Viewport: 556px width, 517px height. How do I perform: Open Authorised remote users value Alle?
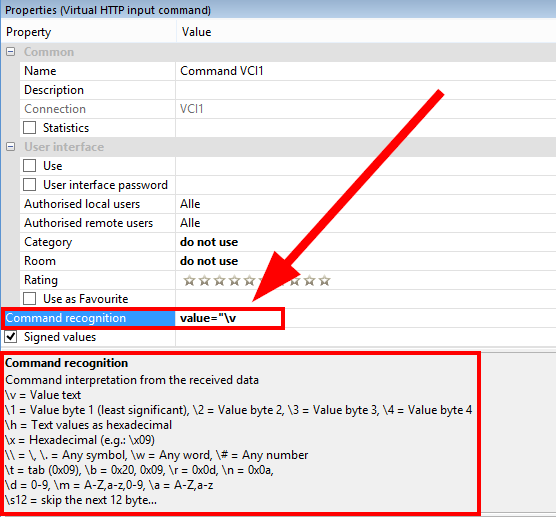366,223
